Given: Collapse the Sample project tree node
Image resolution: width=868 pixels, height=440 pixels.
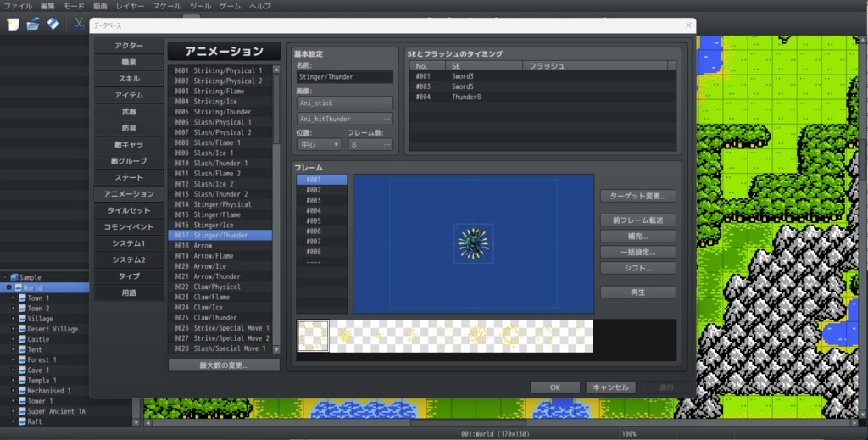Looking at the screenshot, I should click(5, 277).
